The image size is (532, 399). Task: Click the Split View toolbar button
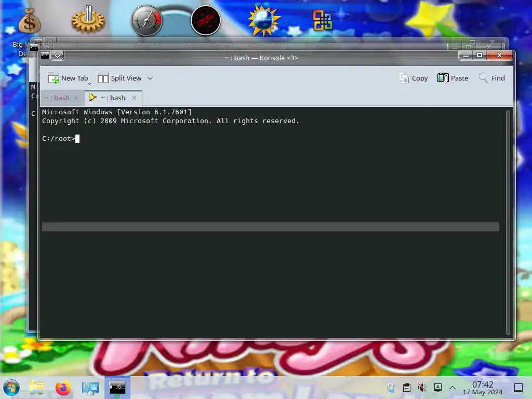[x=119, y=78]
